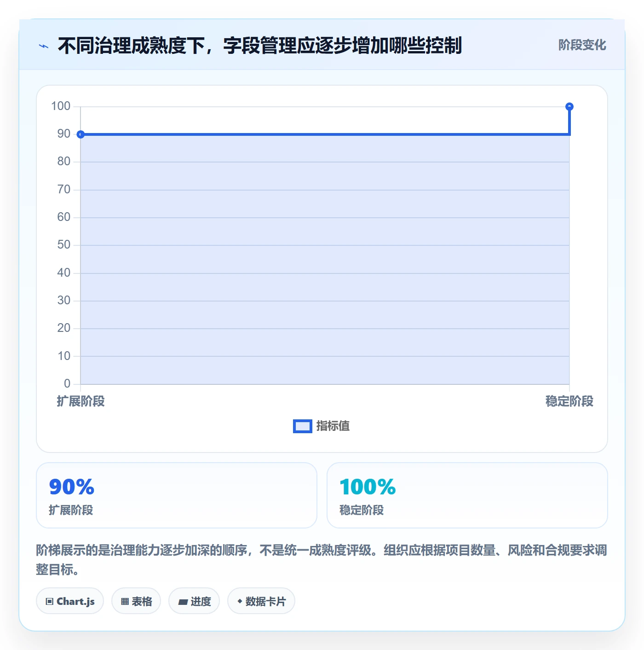Click the 数据卡片 tag
This screenshot has width=644, height=650.
[x=261, y=601]
